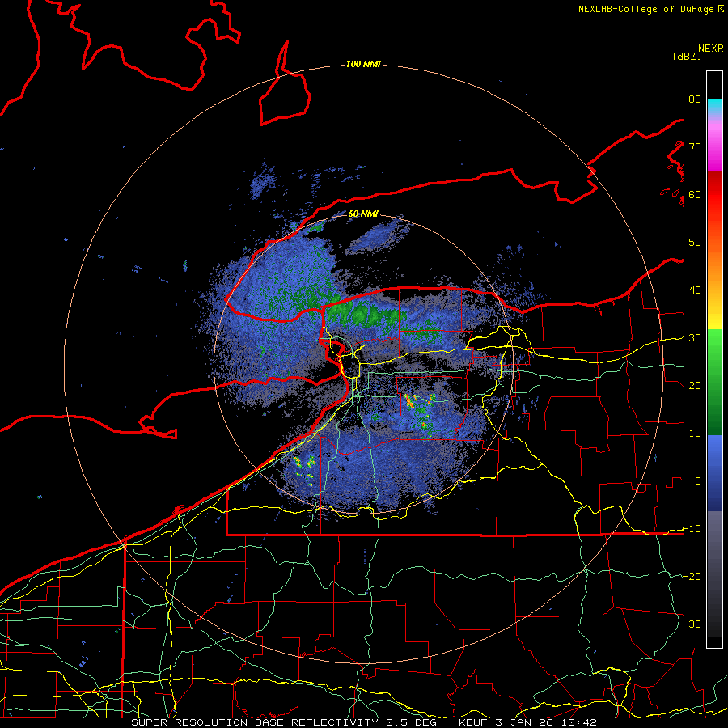Click the -30 value on the dBZ scale
The image size is (728, 728).
pos(692,624)
